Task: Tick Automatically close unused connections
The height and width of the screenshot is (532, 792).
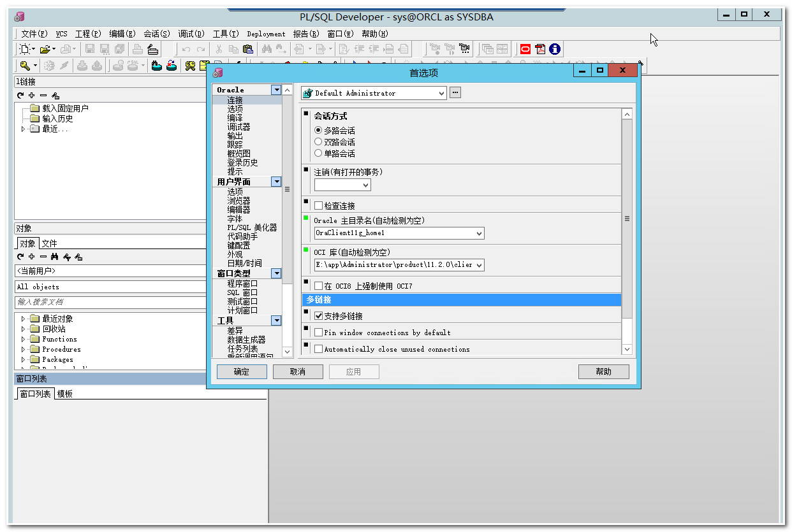Action: (x=319, y=349)
